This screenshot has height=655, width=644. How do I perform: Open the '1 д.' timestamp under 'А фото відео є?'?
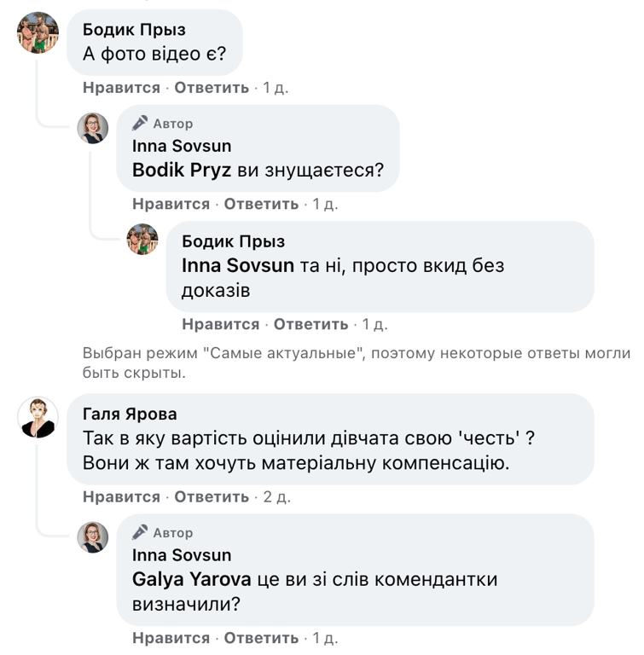coord(275,88)
